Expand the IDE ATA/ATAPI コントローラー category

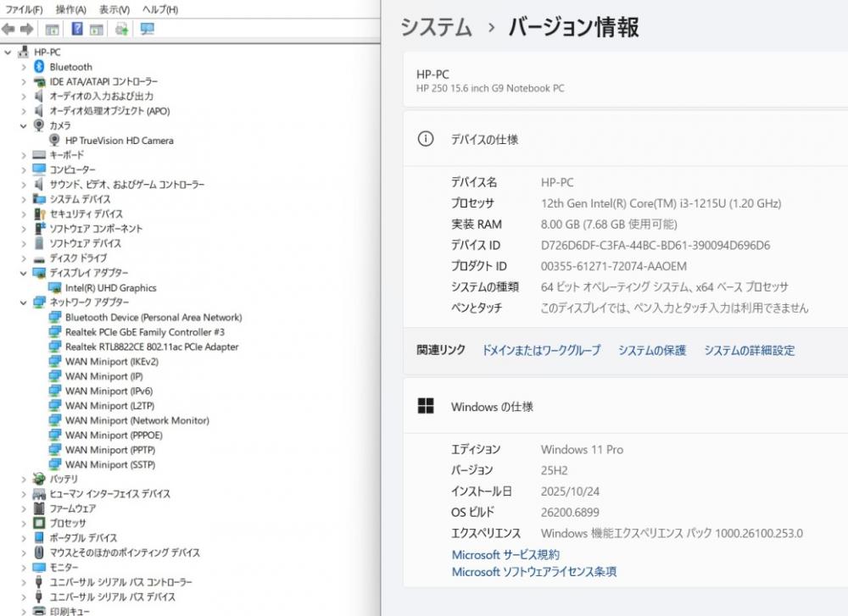(23, 81)
